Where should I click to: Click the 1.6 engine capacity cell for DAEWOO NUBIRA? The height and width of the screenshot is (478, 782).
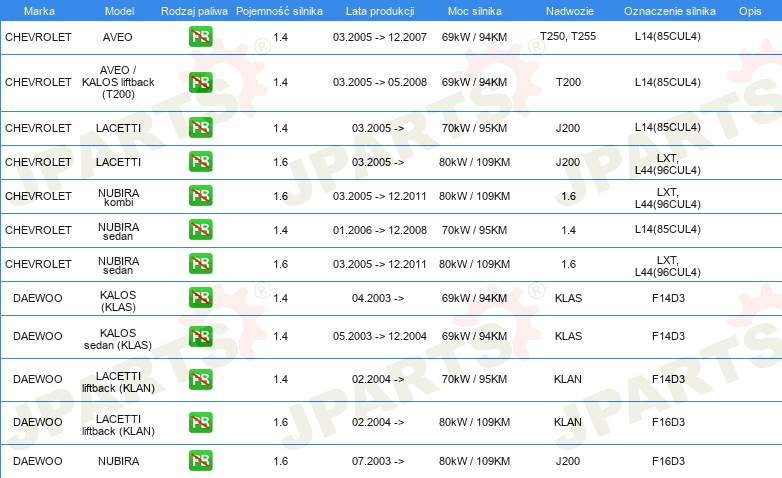pyautogui.click(x=281, y=461)
